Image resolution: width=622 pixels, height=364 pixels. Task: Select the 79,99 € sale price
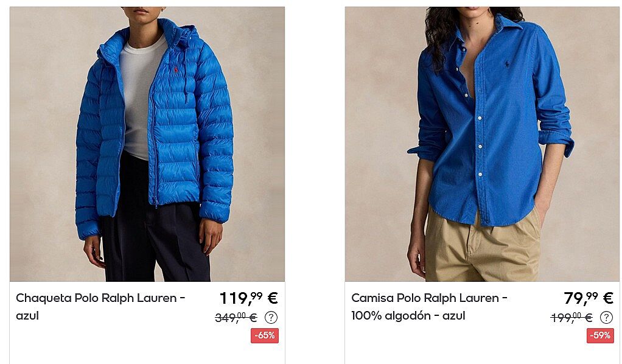[x=589, y=298]
